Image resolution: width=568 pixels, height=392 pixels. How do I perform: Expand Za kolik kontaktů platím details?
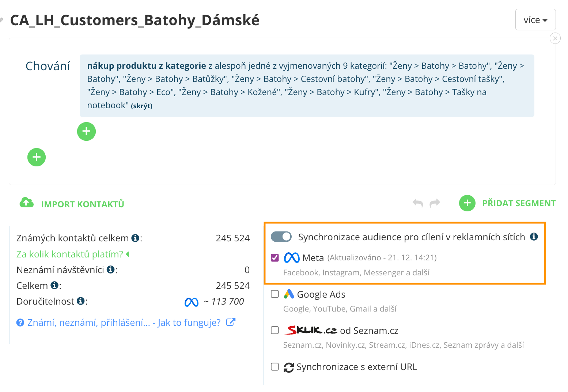[72, 254]
